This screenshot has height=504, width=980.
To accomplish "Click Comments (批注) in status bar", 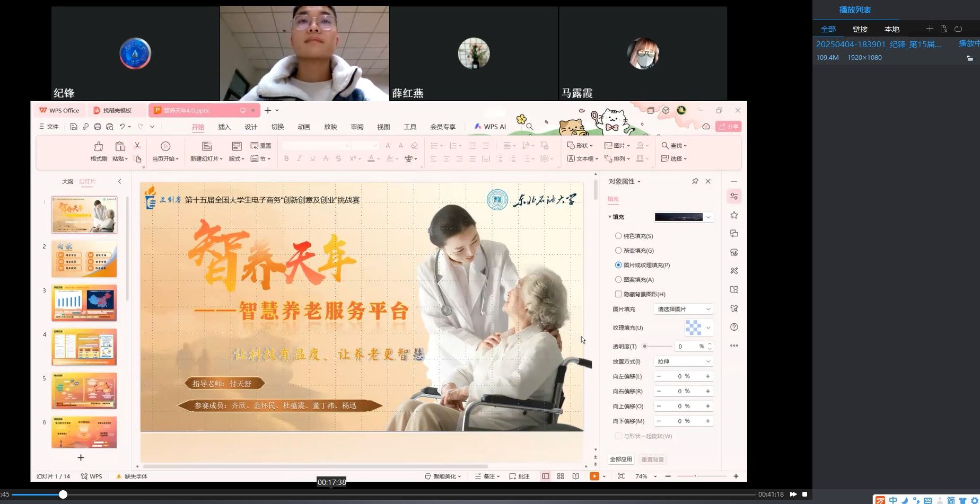I will pos(520,476).
